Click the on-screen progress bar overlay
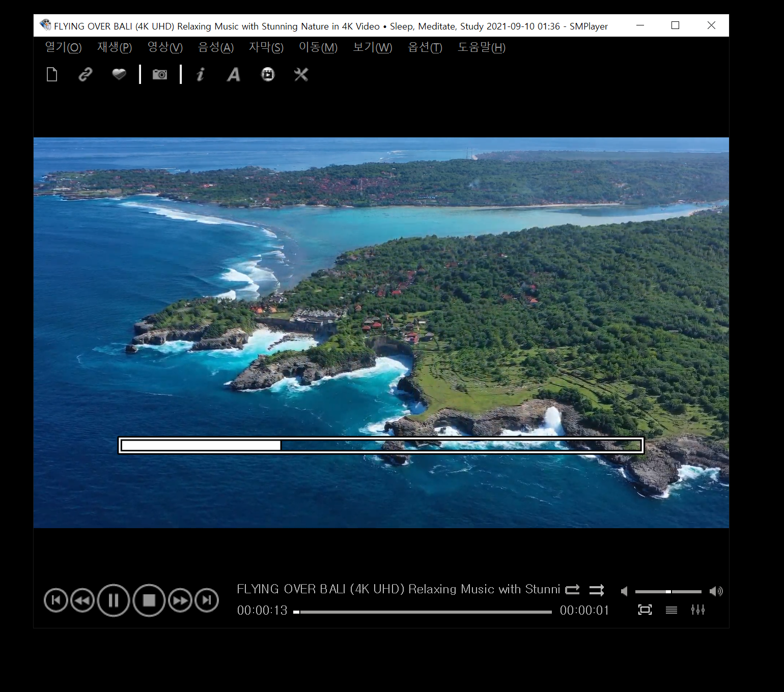 coord(381,445)
